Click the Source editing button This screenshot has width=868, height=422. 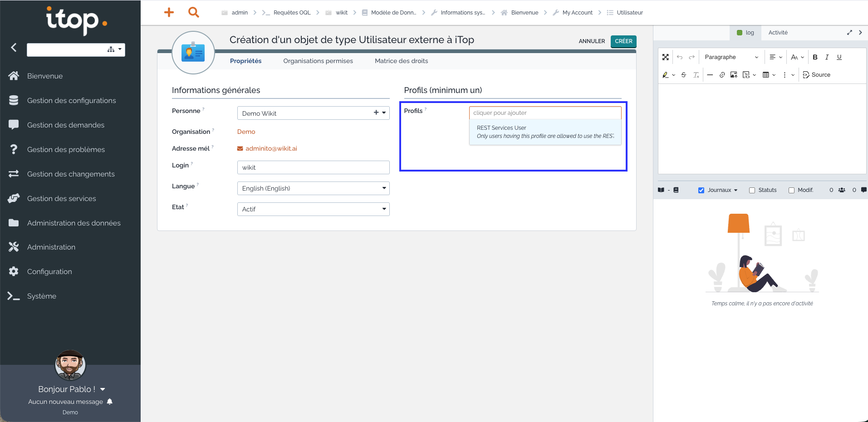point(816,75)
